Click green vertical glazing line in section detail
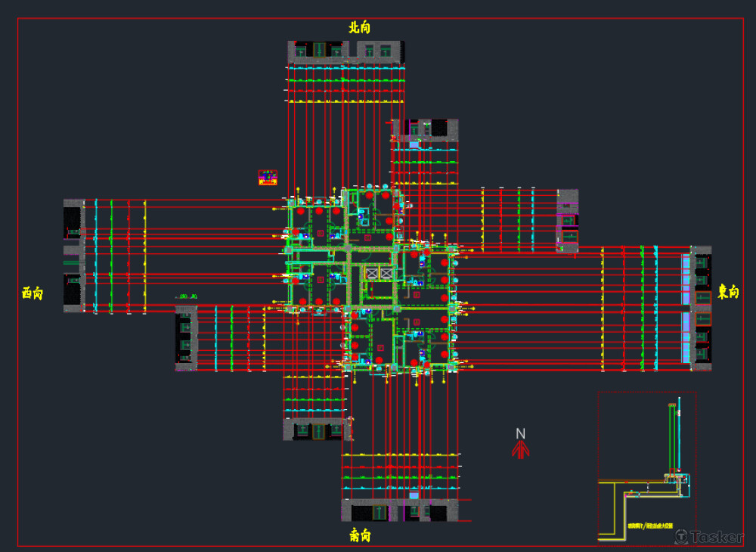Viewport: 756px width, 552px height. [670, 439]
